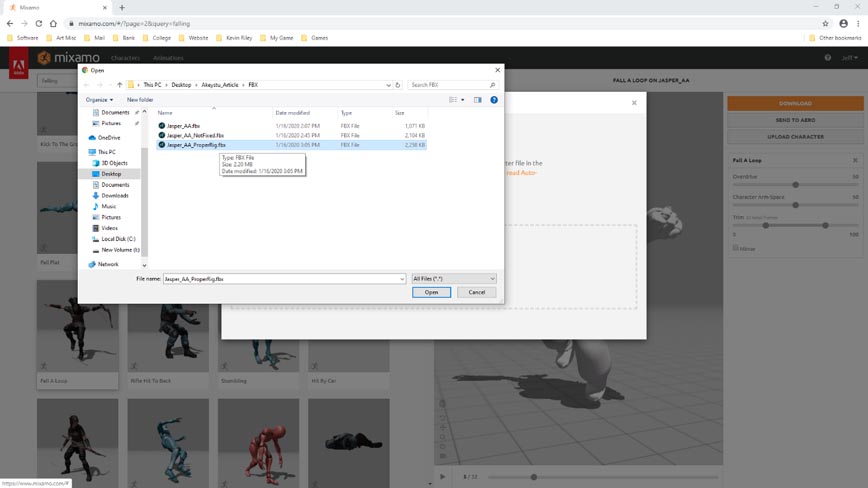This screenshot has width=868, height=488.
Task: Click the orange Download button in Mixamo
Action: coord(795,103)
